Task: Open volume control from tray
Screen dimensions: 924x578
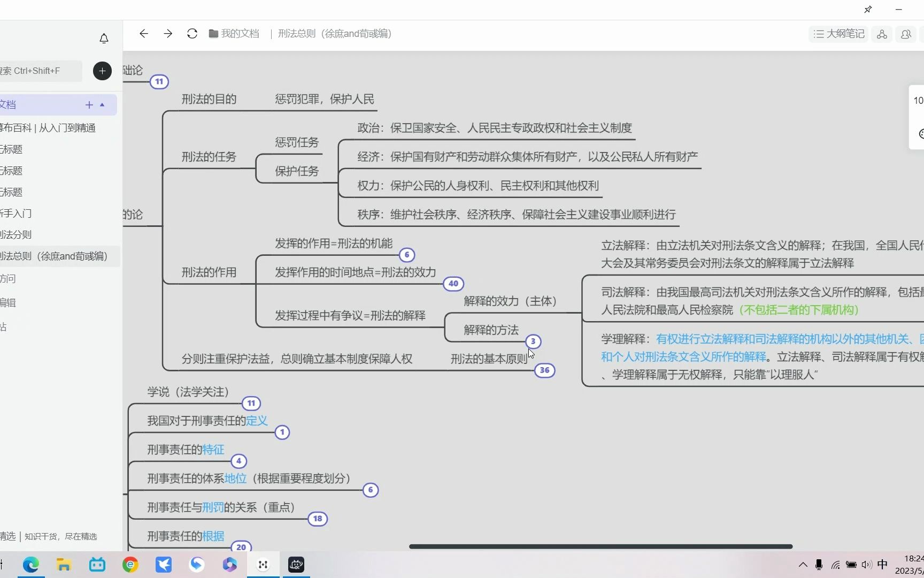Action: click(x=867, y=565)
